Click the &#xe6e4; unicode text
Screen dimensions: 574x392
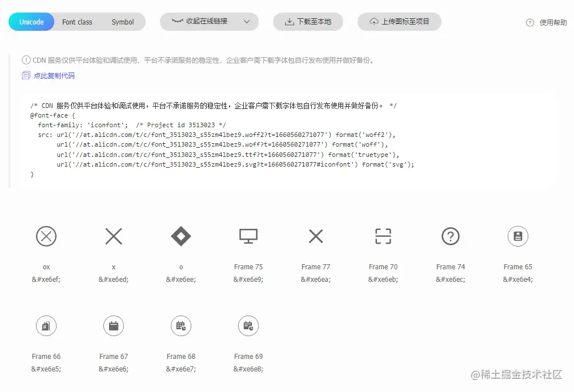point(518,280)
